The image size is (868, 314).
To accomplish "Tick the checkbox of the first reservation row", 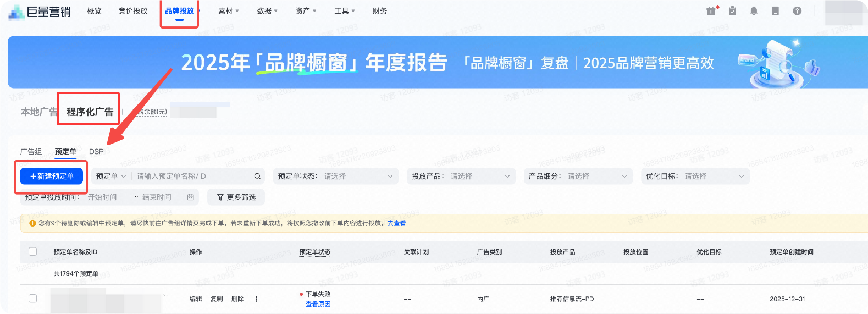I will [32, 298].
